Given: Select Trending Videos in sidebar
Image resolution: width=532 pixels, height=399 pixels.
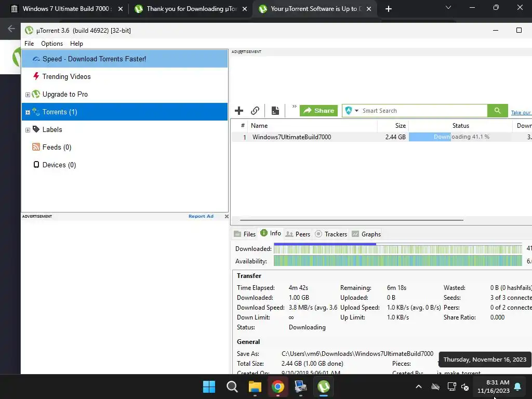Looking at the screenshot, I should 125,76.
